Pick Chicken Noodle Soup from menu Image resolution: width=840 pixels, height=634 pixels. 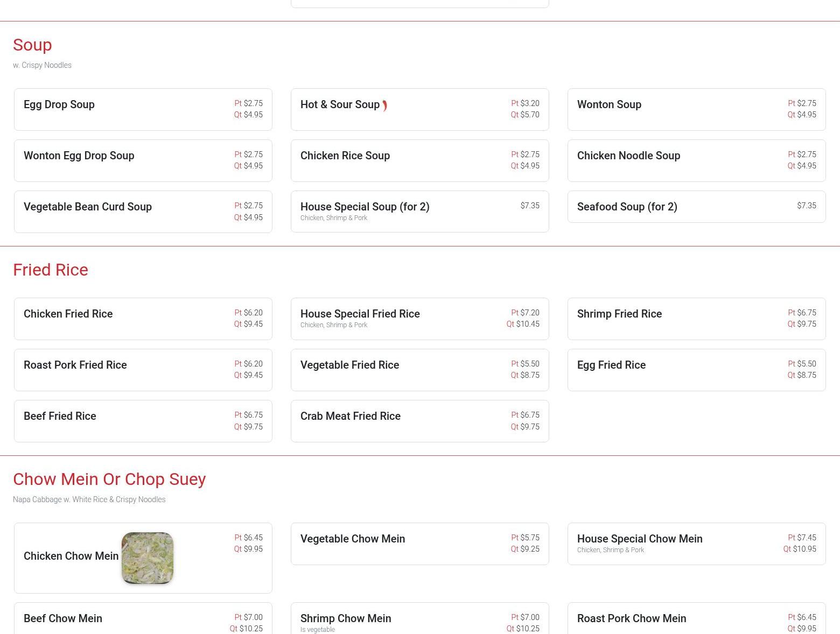tap(628, 156)
